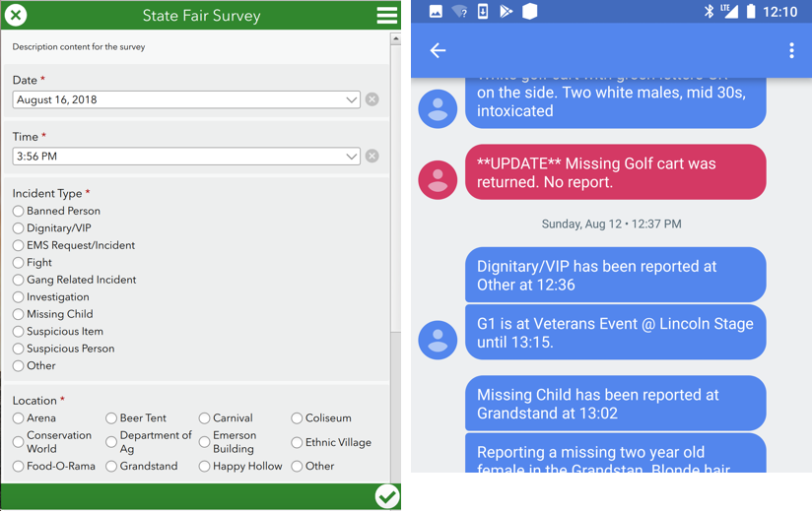This screenshot has height=511, width=812.
Task: Tap the Dignitary/VIP reported message bubble
Action: click(x=615, y=275)
